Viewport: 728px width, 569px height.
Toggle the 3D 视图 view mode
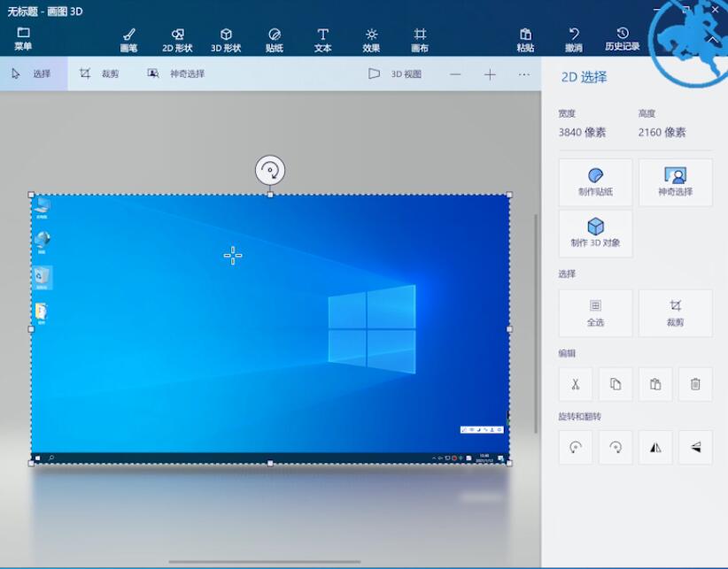395,74
